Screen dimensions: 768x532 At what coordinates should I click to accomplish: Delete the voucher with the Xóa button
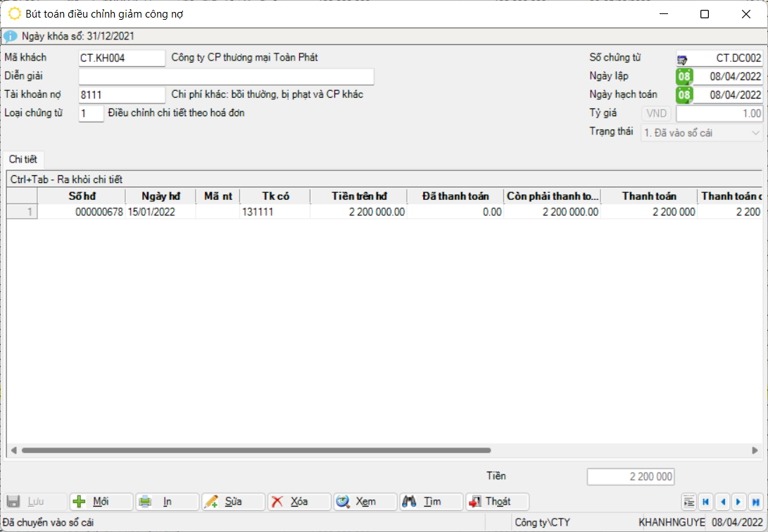pyautogui.click(x=298, y=502)
